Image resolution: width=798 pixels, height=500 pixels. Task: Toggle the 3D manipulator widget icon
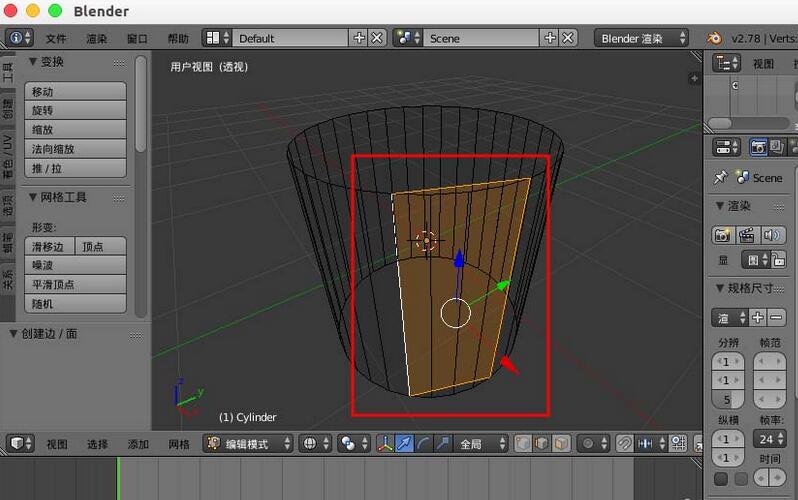(x=385, y=443)
